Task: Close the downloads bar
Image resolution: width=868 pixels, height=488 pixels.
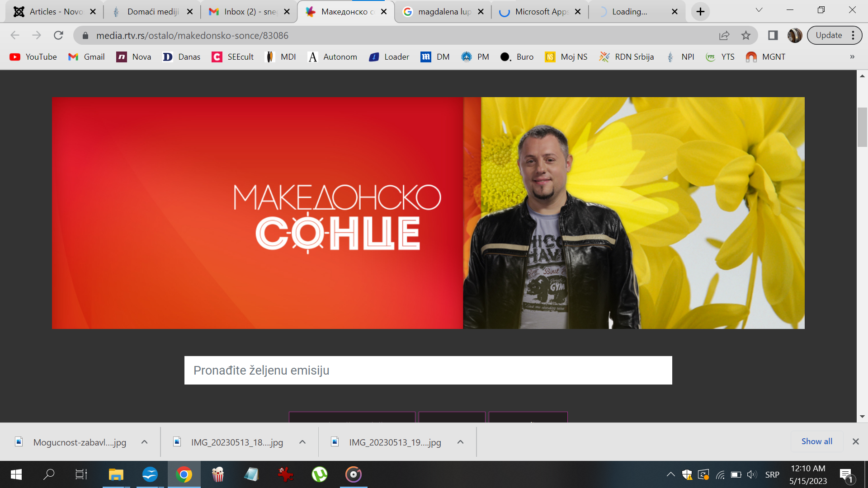Action: point(855,441)
